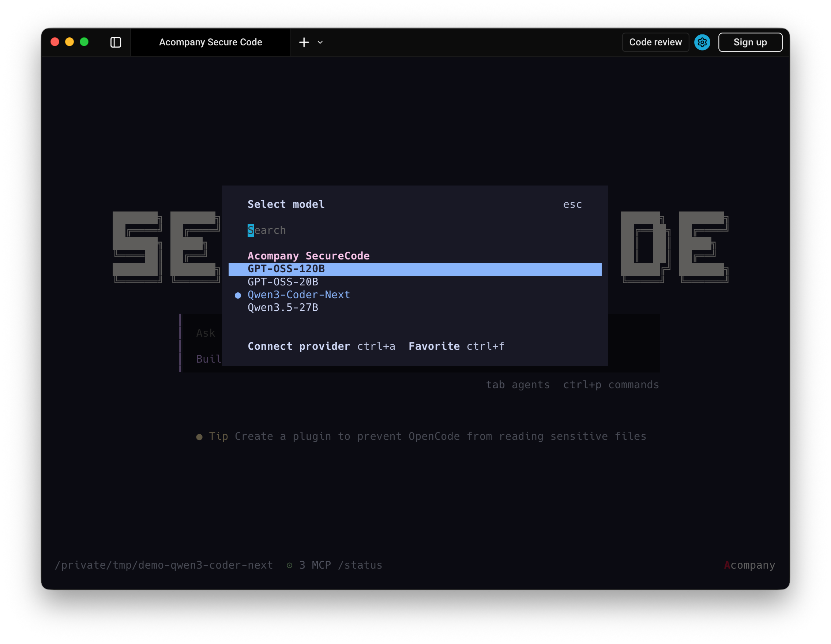Click the ctrl+p commands hint
This screenshot has width=831, height=644.
click(611, 385)
